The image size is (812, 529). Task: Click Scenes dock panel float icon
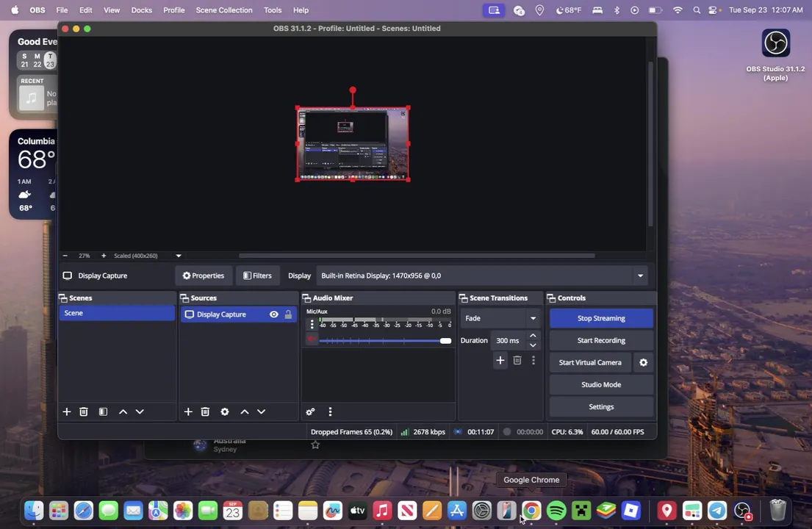pyautogui.click(x=63, y=298)
